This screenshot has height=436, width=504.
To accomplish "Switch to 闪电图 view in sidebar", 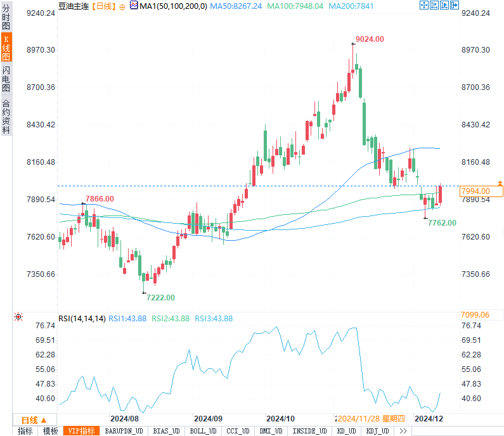I will click(6, 79).
